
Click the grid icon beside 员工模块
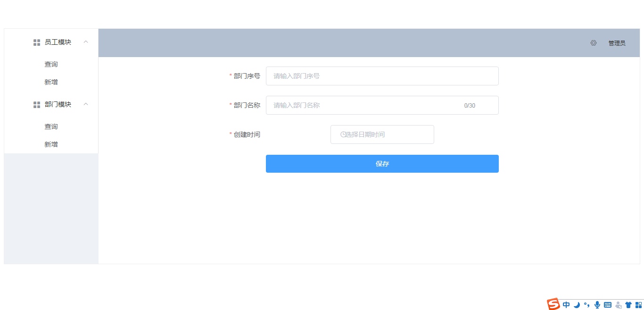[x=37, y=42]
